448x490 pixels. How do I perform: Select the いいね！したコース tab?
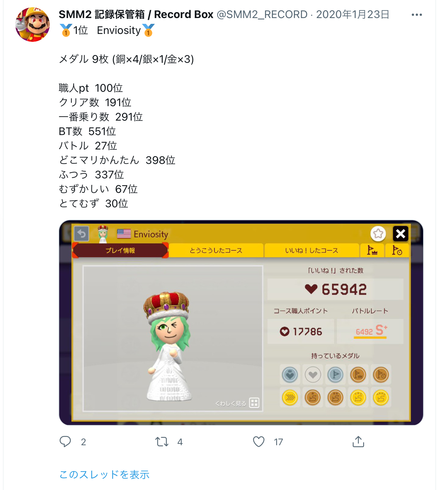coord(312,250)
